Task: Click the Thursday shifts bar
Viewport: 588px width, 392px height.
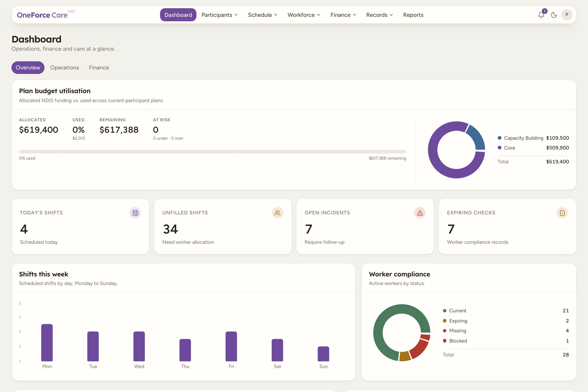Action: [x=185, y=350]
